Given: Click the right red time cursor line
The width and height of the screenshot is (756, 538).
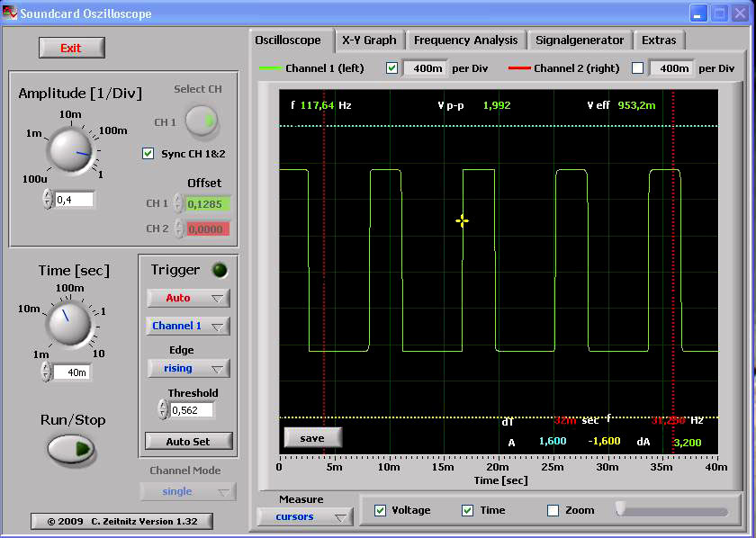Looking at the screenshot, I should click(x=673, y=273).
